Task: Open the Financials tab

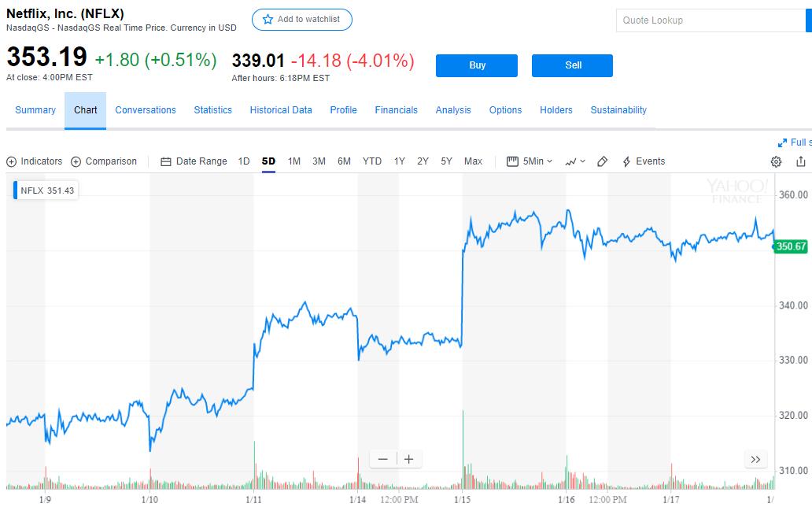Action: pos(397,110)
